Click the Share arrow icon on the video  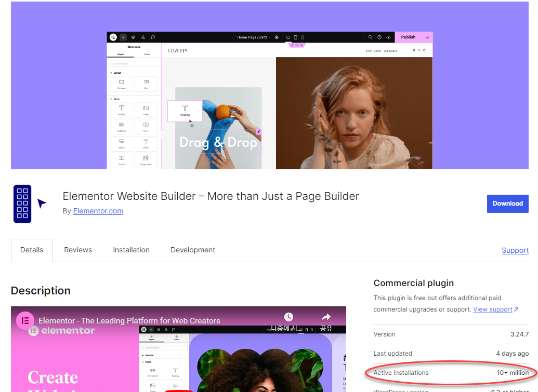pyautogui.click(x=326, y=317)
